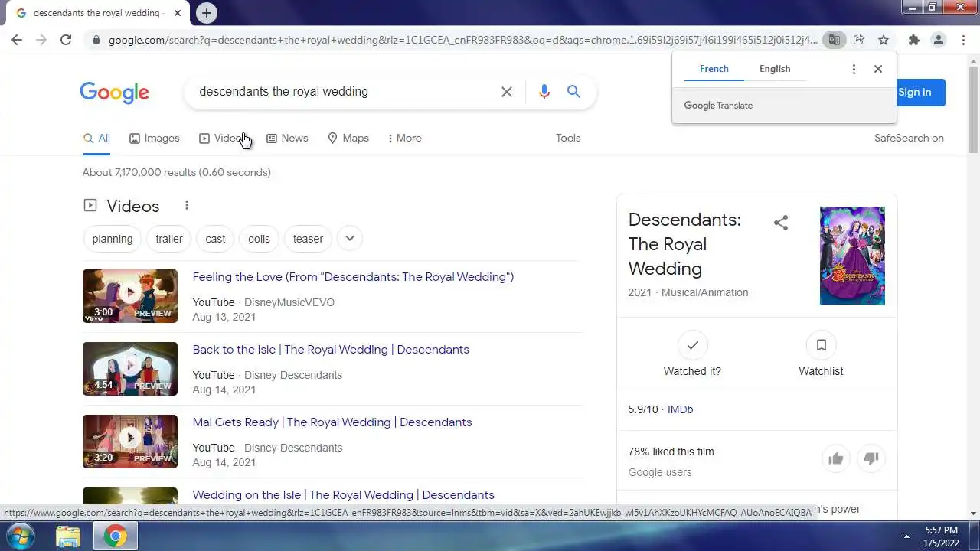The height and width of the screenshot is (551, 980).
Task: Open the Tools search options
Action: 568,139
